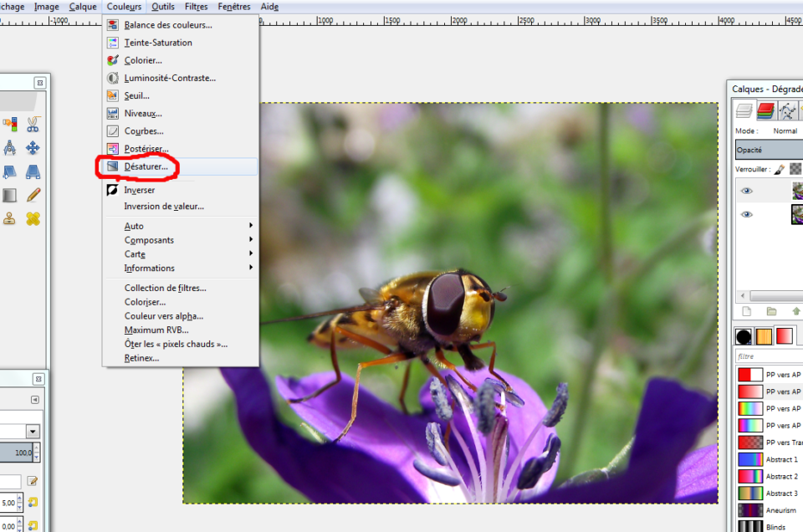Choose Colorier from the Couleurs menu
The width and height of the screenshot is (803, 532).
coord(181,60)
